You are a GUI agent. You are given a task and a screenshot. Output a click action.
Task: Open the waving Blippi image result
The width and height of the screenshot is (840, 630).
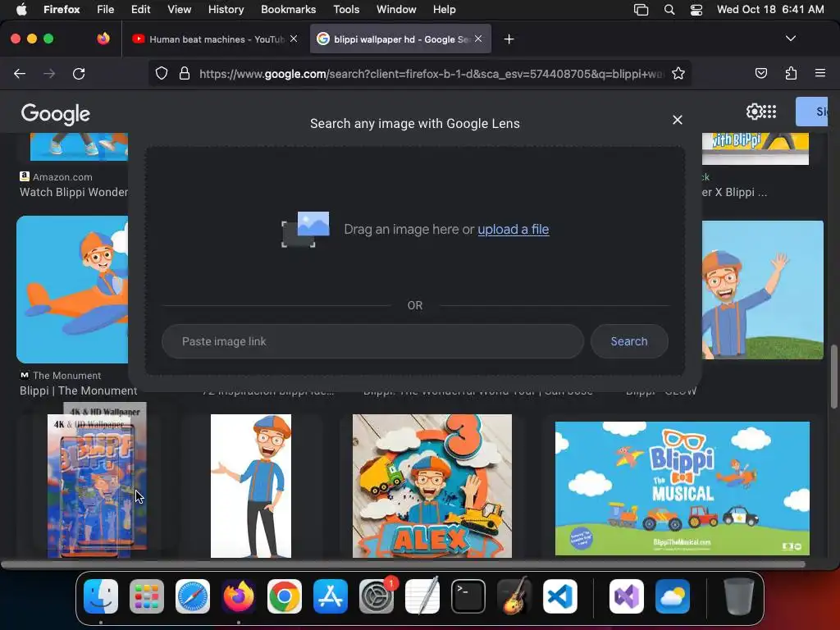763,290
